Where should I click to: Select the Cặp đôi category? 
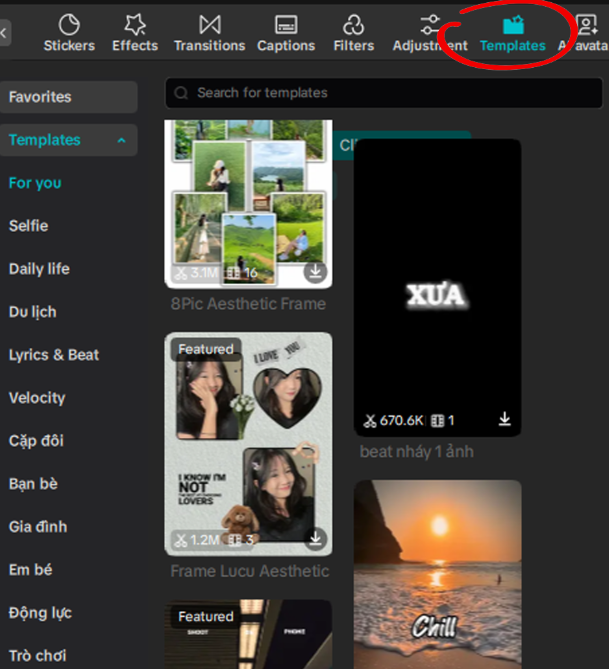tap(36, 441)
